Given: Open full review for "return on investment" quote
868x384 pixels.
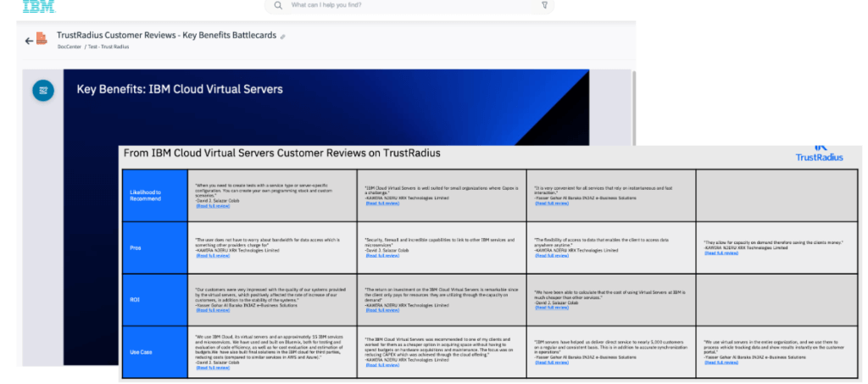Looking at the screenshot, I should point(382,310).
